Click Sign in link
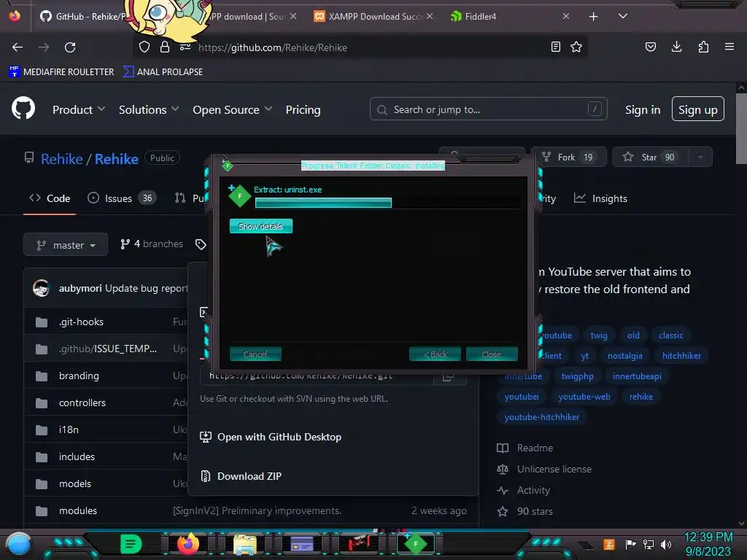 [643, 109]
